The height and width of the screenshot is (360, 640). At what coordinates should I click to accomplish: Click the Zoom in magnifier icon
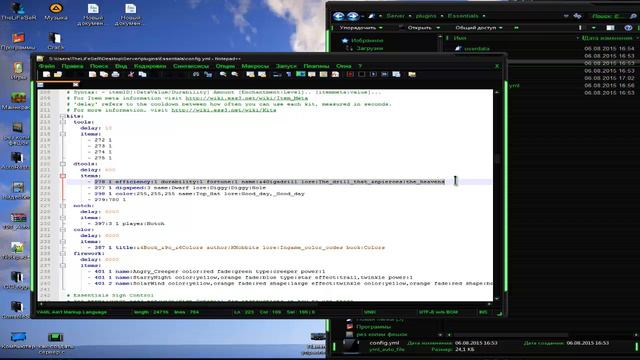(x=223, y=74)
